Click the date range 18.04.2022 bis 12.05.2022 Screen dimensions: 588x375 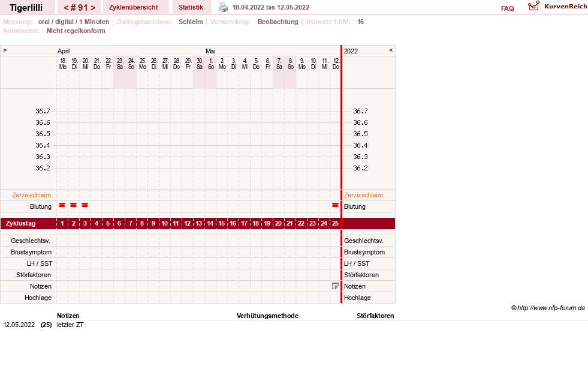[271, 8]
